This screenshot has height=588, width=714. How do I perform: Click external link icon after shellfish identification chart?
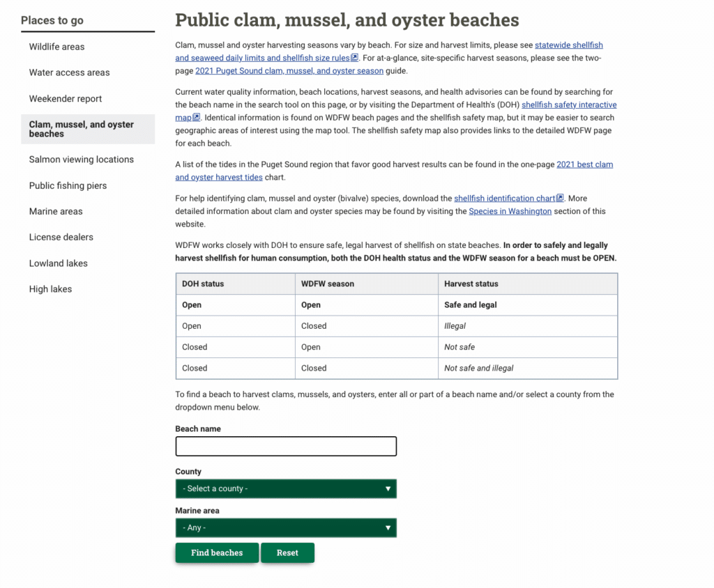pos(560,199)
